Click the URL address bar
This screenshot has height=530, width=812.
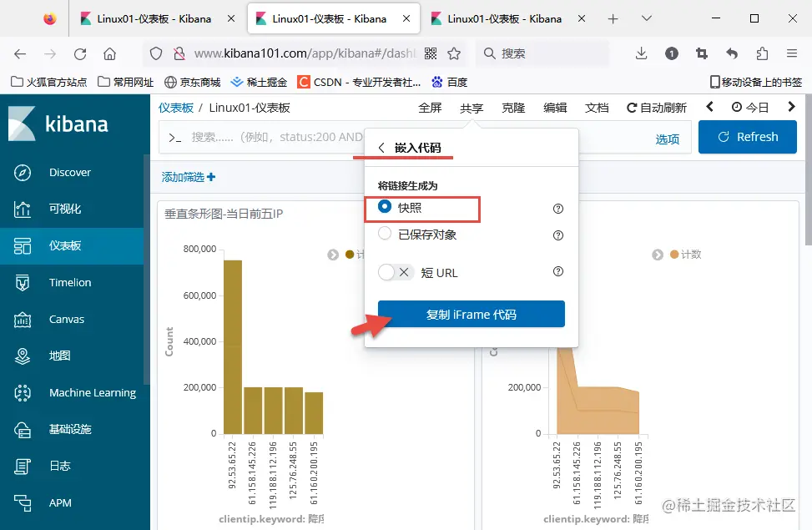(305, 53)
